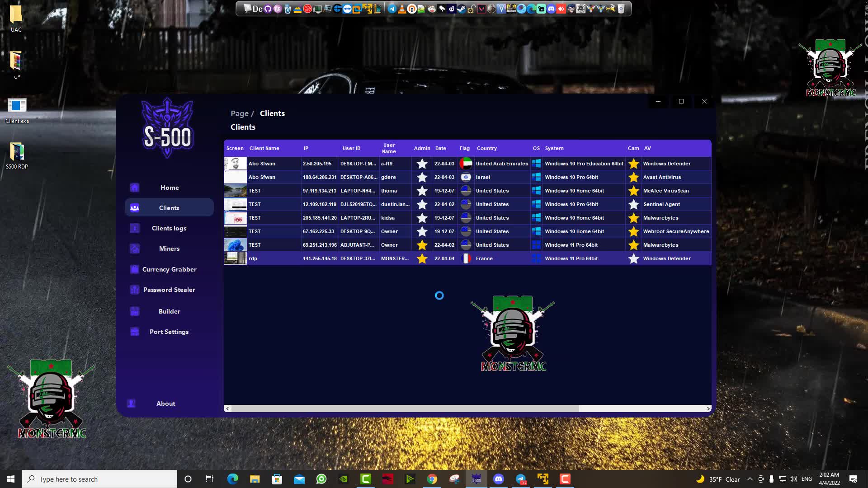This screenshot has width=868, height=488.
Task: Click the right arrow of the horizontal scrollbar
Action: click(x=708, y=408)
